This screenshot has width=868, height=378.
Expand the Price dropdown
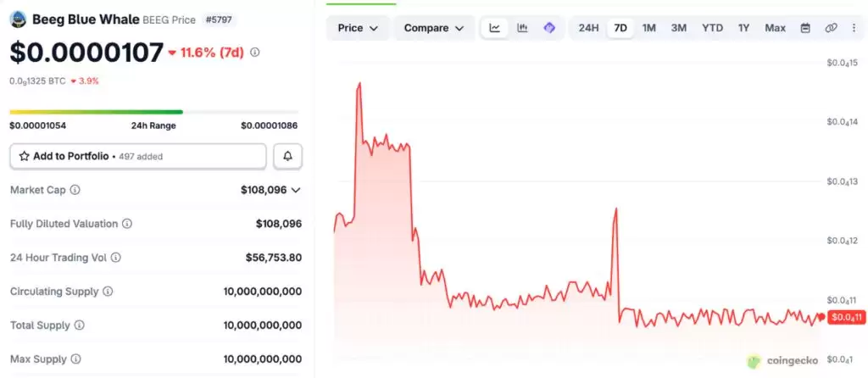[358, 28]
